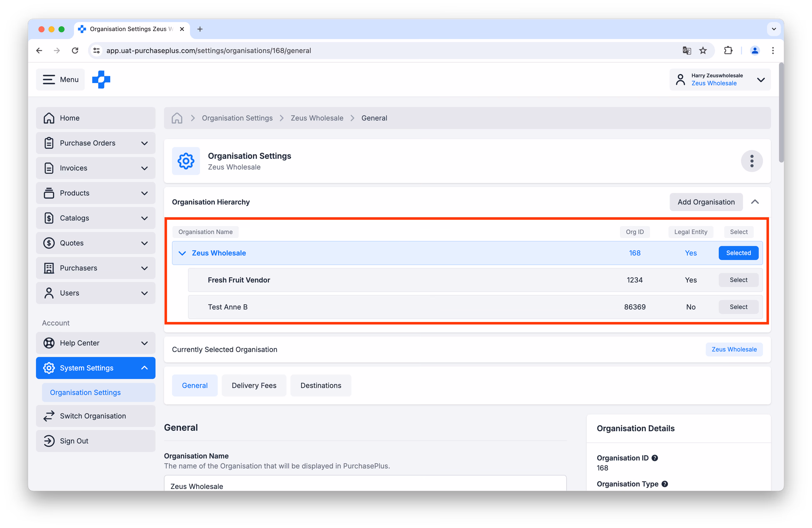This screenshot has height=528, width=812.
Task: Switch to the General tab
Action: click(195, 385)
